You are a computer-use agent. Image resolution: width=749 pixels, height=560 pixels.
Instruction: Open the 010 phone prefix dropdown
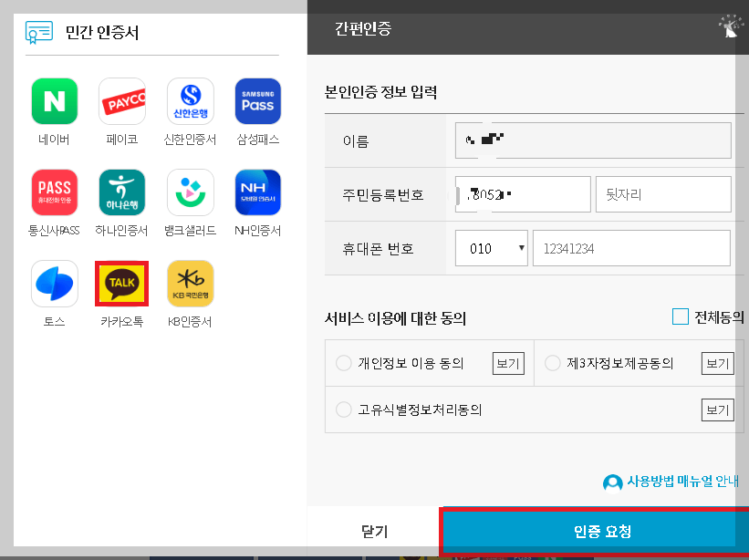click(492, 248)
